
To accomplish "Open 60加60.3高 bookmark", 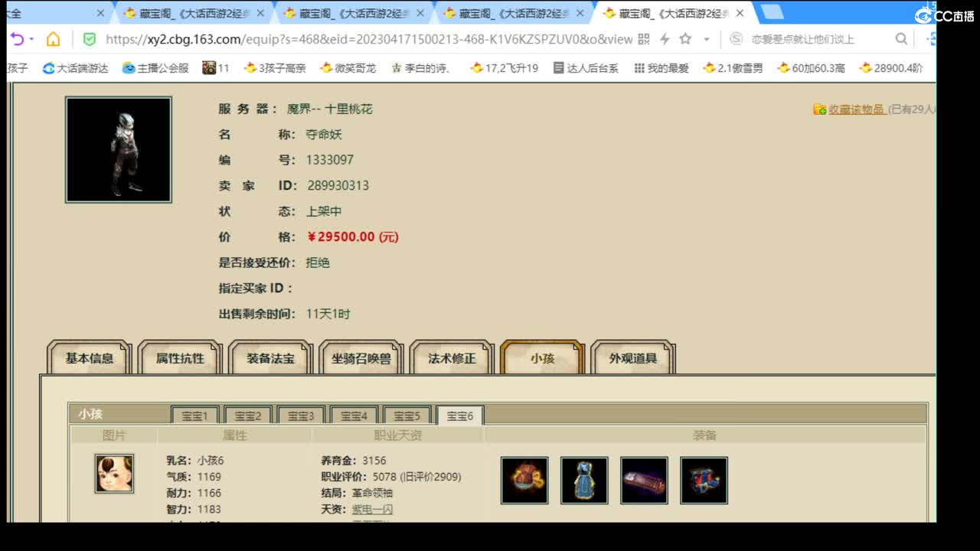I will (x=812, y=68).
